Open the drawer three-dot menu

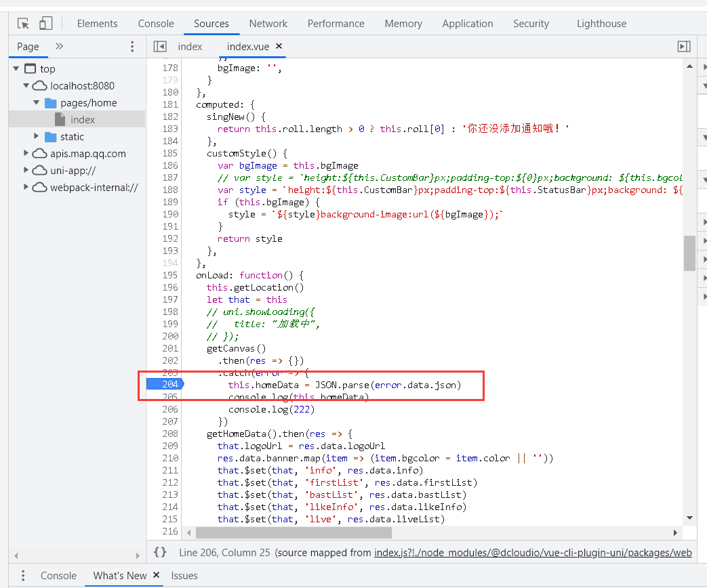(23, 575)
